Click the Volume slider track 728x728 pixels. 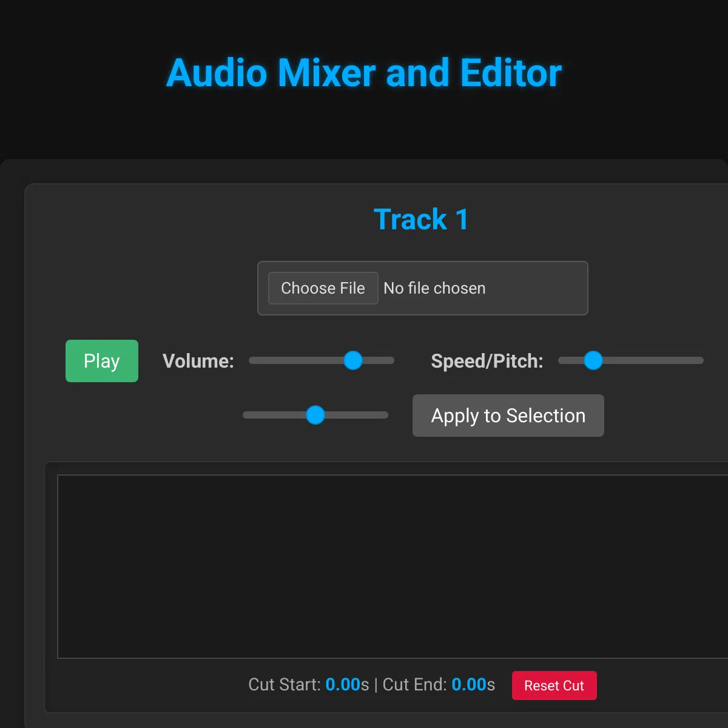coord(285,360)
